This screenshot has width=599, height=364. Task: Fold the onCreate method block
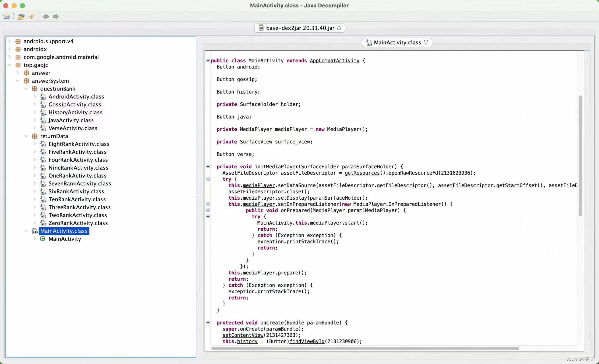click(x=208, y=323)
